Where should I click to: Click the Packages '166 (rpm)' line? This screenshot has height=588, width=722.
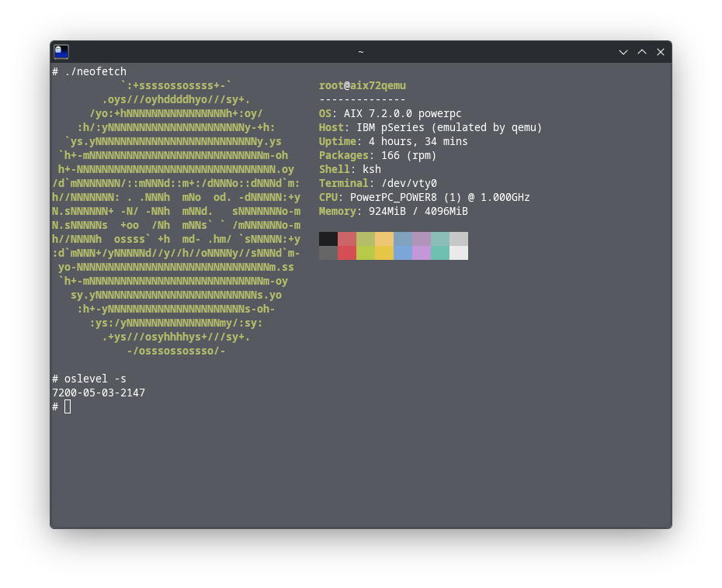click(x=377, y=155)
